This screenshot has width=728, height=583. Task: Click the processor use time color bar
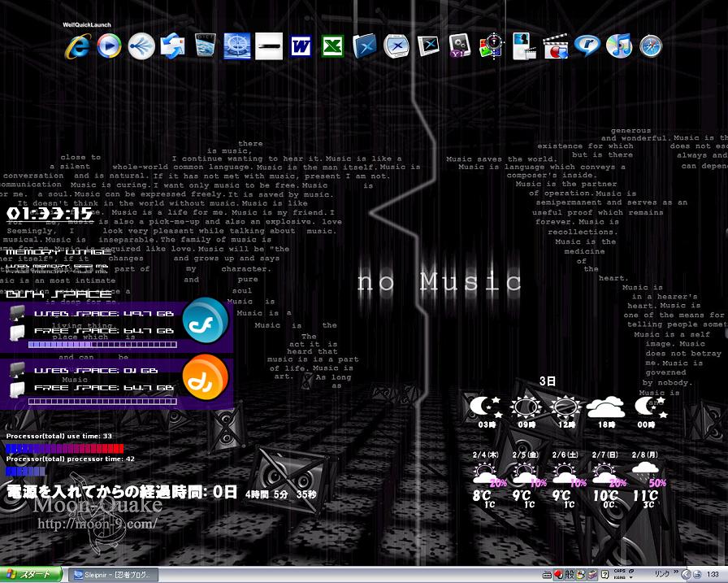[x=65, y=448]
